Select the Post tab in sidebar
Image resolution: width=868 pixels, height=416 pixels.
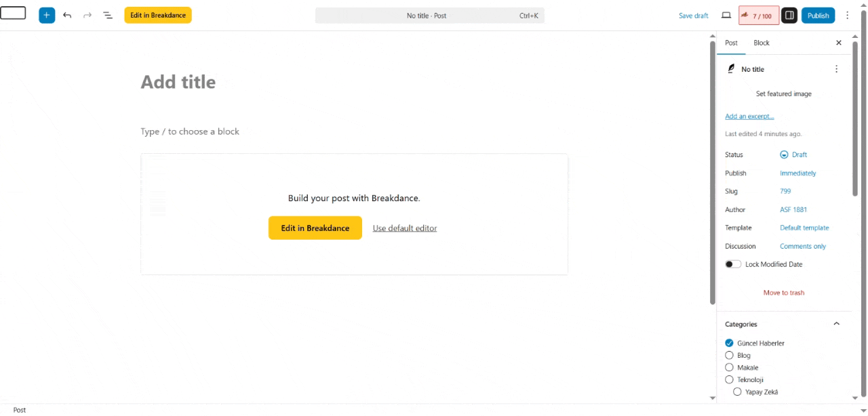pos(731,43)
